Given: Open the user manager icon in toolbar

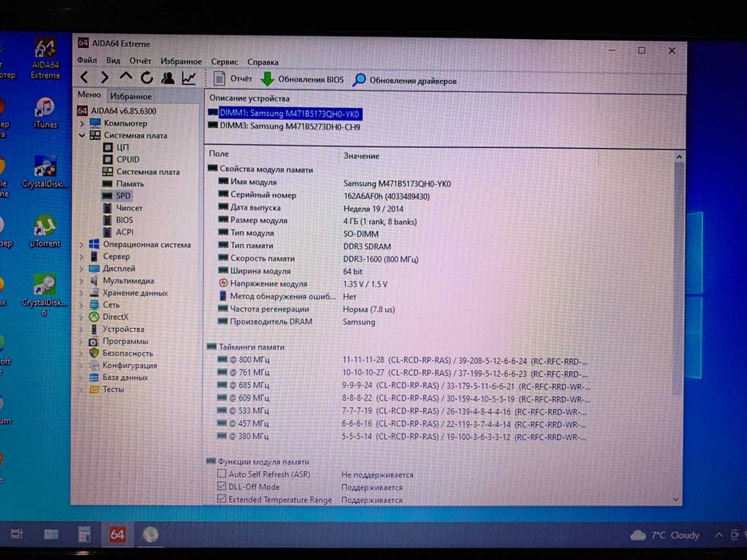Looking at the screenshot, I should click(167, 78).
